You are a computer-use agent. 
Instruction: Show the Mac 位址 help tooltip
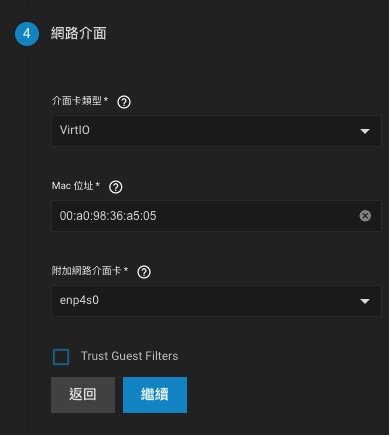[116, 187]
